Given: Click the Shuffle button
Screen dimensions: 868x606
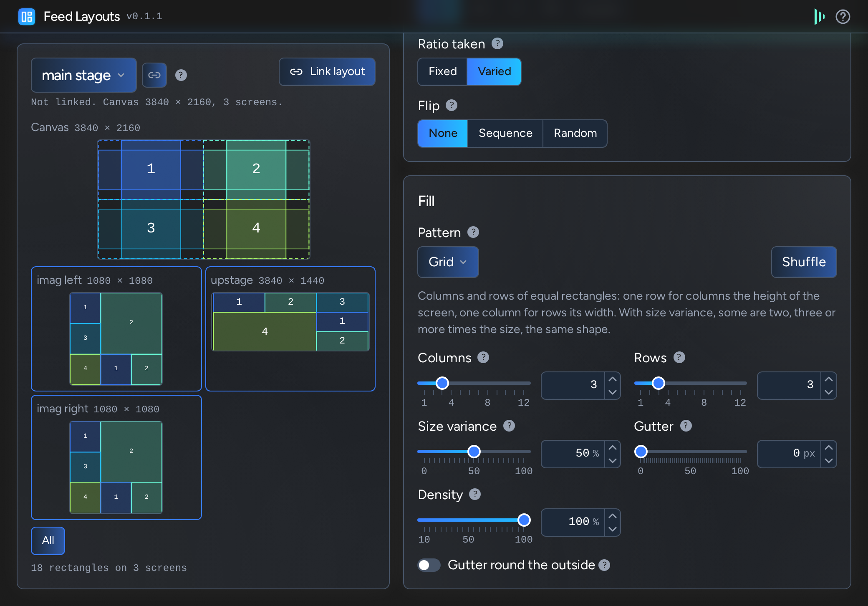Looking at the screenshot, I should [804, 262].
